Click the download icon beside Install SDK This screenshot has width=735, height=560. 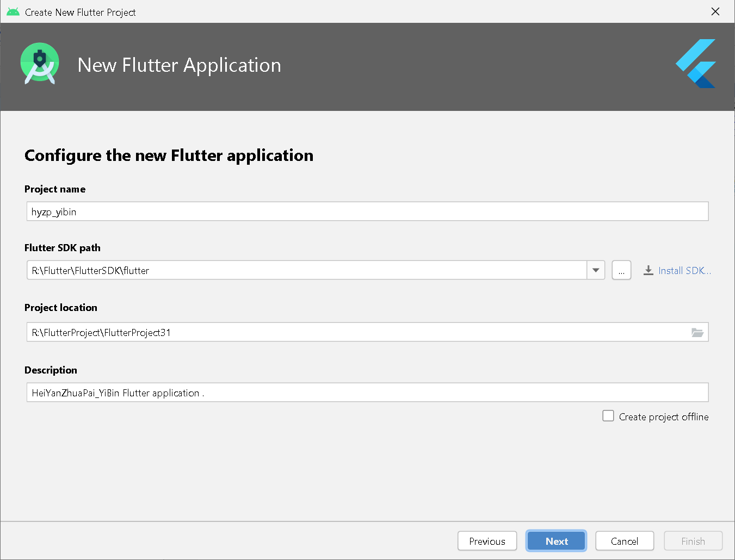tap(648, 270)
